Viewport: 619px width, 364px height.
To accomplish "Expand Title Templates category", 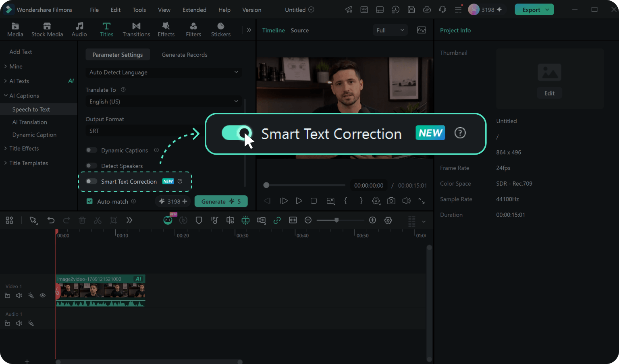I will pos(6,163).
